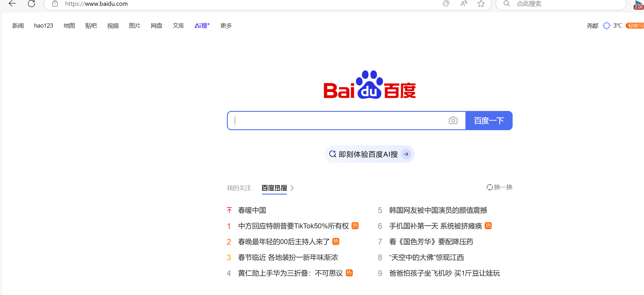The image size is (644, 295).
Task: Switch to 我的关注 tab
Action: pyautogui.click(x=239, y=188)
